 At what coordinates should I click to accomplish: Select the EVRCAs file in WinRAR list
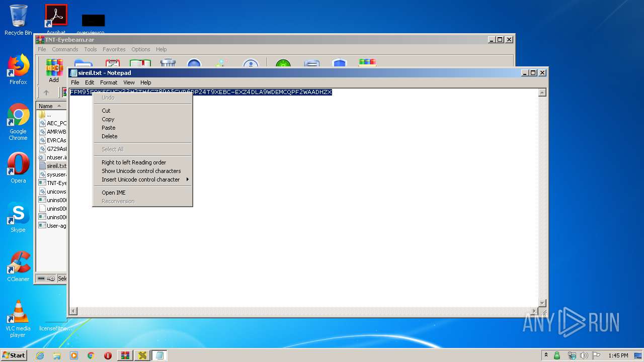click(53, 140)
